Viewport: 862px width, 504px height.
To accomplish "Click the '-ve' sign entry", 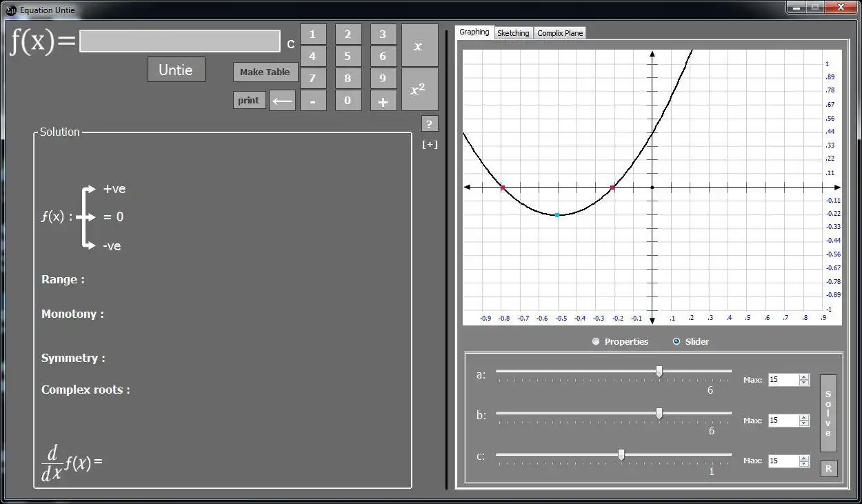I will [x=112, y=246].
